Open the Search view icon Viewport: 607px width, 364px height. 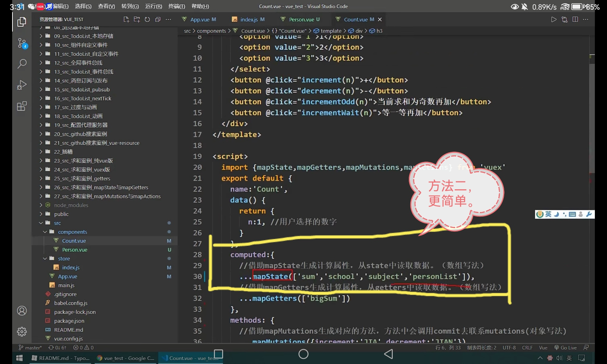[x=22, y=64]
